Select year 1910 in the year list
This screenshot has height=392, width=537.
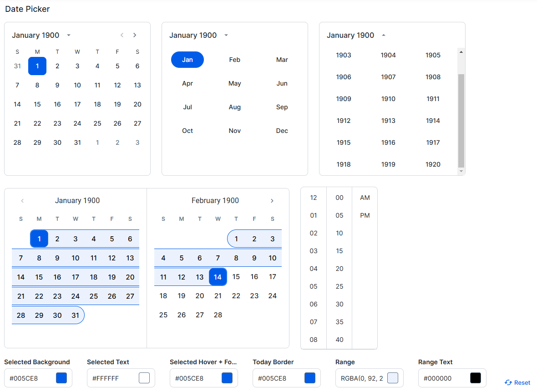(x=388, y=98)
